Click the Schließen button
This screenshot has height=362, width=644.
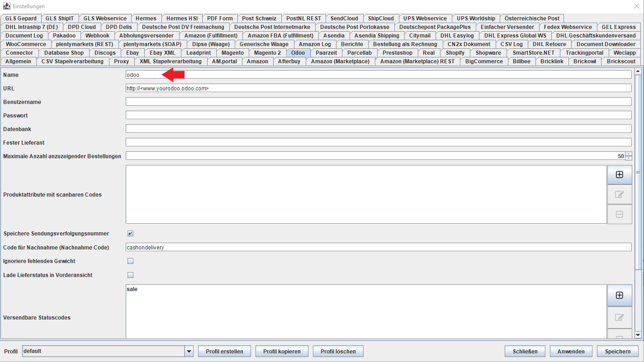[x=525, y=351]
